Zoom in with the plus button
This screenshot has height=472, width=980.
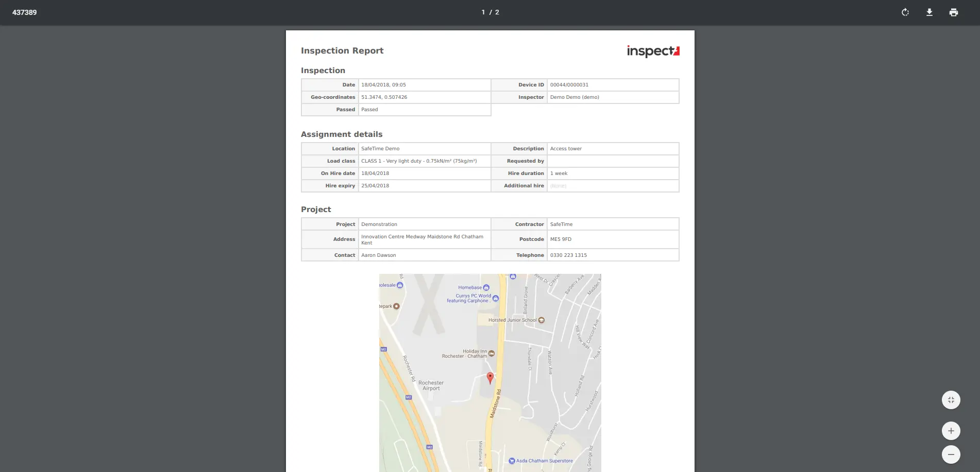tap(951, 431)
